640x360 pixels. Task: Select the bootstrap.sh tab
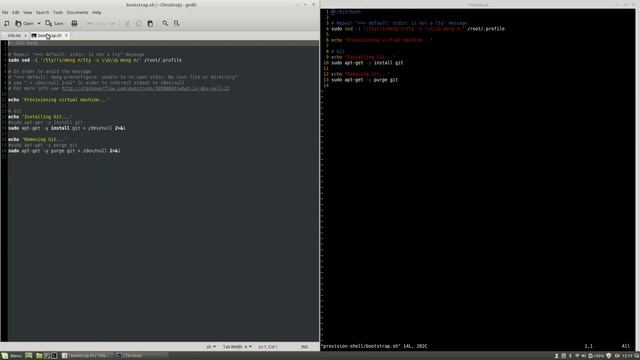49,36
